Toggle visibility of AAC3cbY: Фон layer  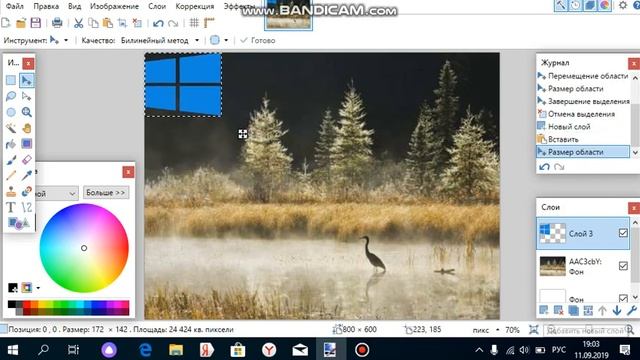[x=623, y=266]
